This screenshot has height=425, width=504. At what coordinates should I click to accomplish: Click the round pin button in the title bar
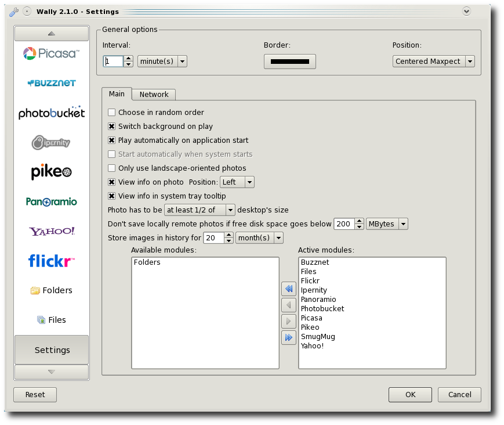point(27,12)
